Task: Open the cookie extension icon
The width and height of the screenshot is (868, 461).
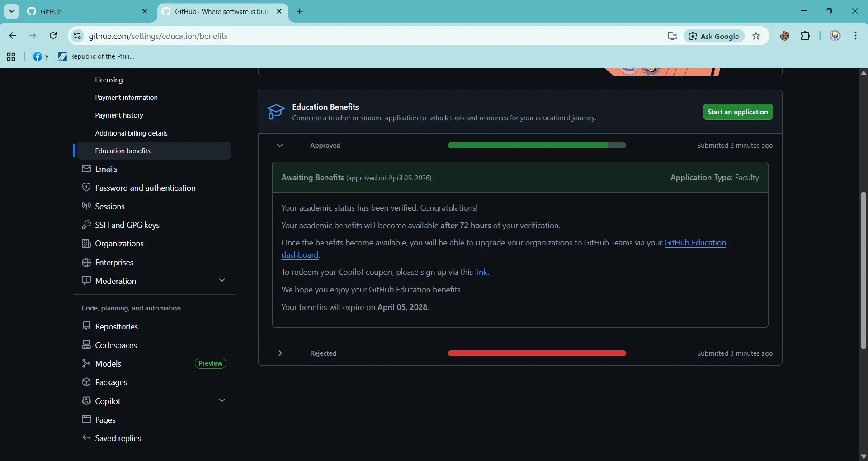Action: tap(784, 36)
